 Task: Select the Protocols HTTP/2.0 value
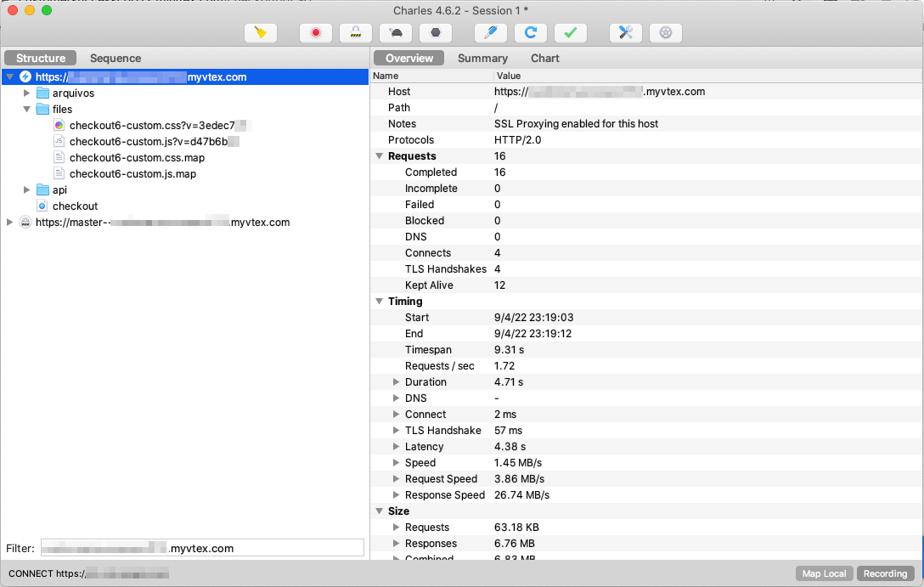point(517,139)
